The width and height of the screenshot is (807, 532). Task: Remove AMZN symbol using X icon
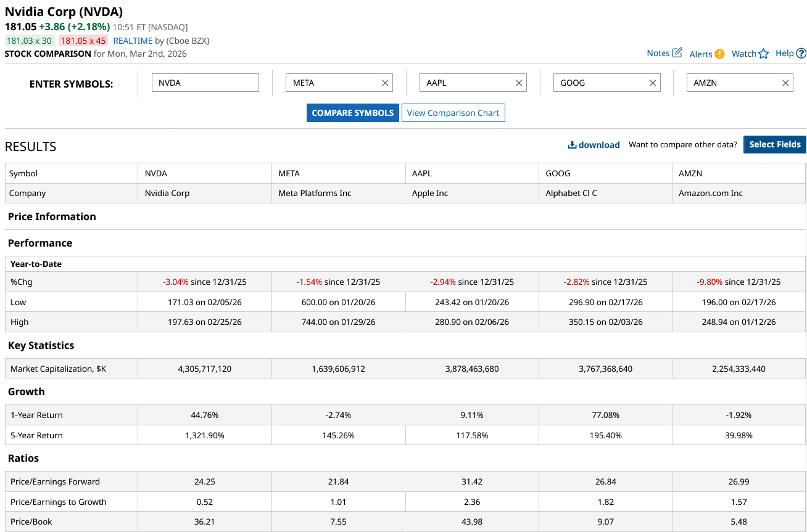click(x=785, y=83)
